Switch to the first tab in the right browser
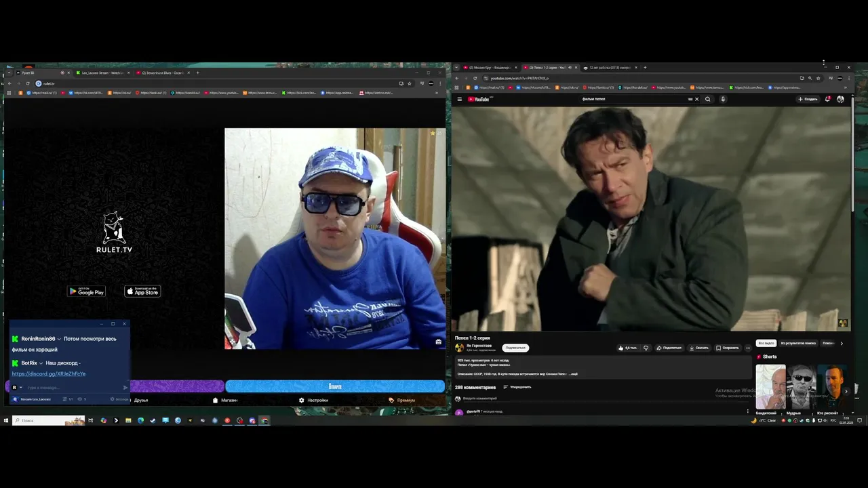Viewport: 868px width, 488px height. click(x=490, y=67)
